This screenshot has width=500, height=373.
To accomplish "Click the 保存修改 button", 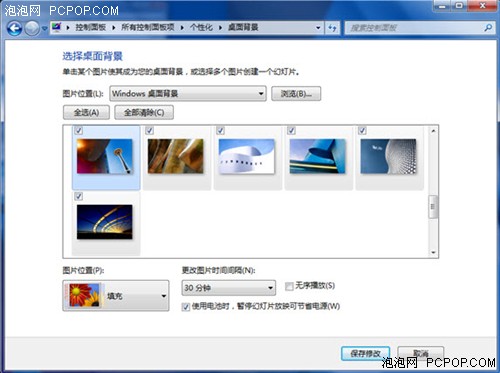I will click(x=365, y=353).
